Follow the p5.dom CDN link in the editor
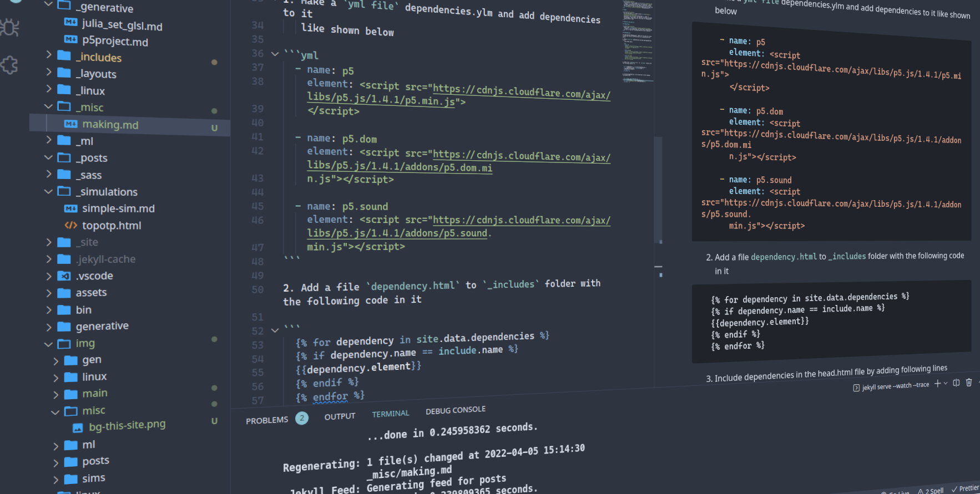The image size is (980, 494). pyautogui.click(x=459, y=161)
